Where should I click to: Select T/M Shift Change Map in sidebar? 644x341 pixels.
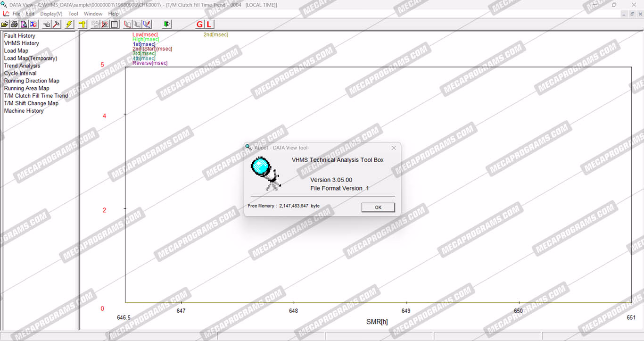[x=31, y=103]
